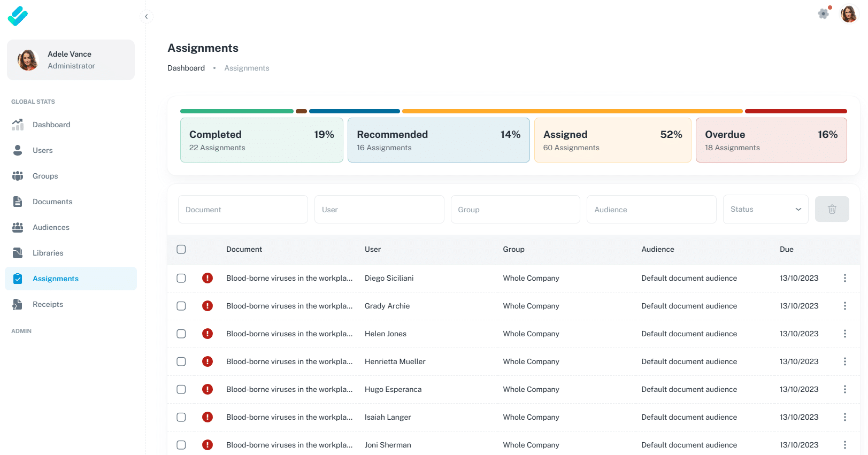Focus the User filter input field
This screenshot has width=868, height=455.
pyautogui.click(x=379, y=209)
